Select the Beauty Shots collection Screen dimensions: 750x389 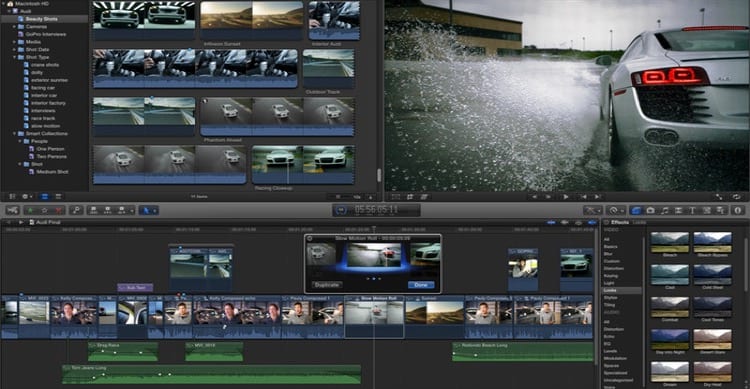(x=44, y=19)
